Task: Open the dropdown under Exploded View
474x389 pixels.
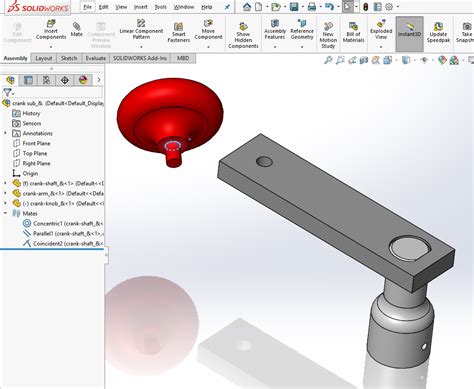Action: click(x=381, y=47)
